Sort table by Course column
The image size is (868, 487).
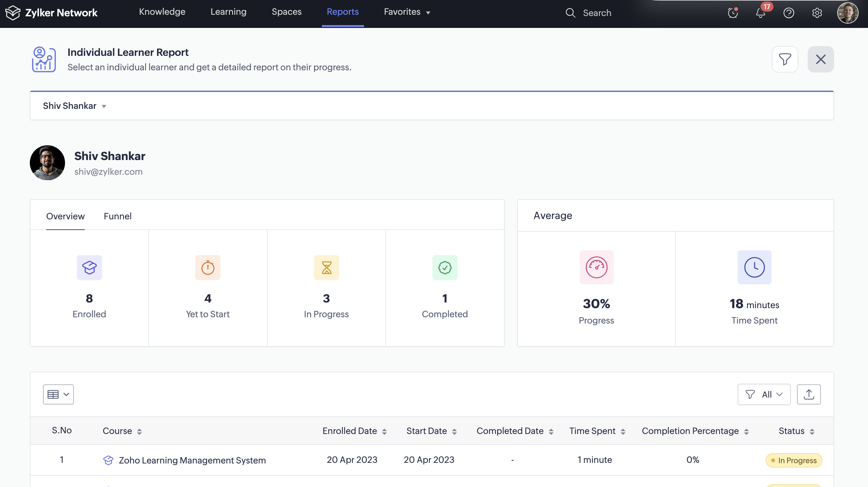point(139,431)
